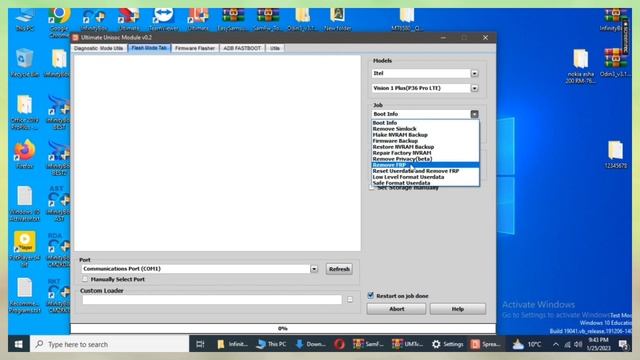Click network icon in system tray

(567, 344)
